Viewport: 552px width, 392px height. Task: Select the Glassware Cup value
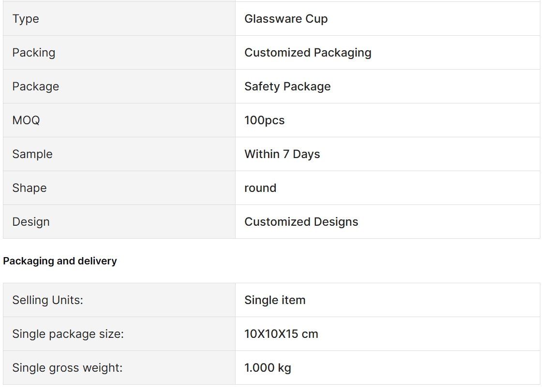click(286, 19)
